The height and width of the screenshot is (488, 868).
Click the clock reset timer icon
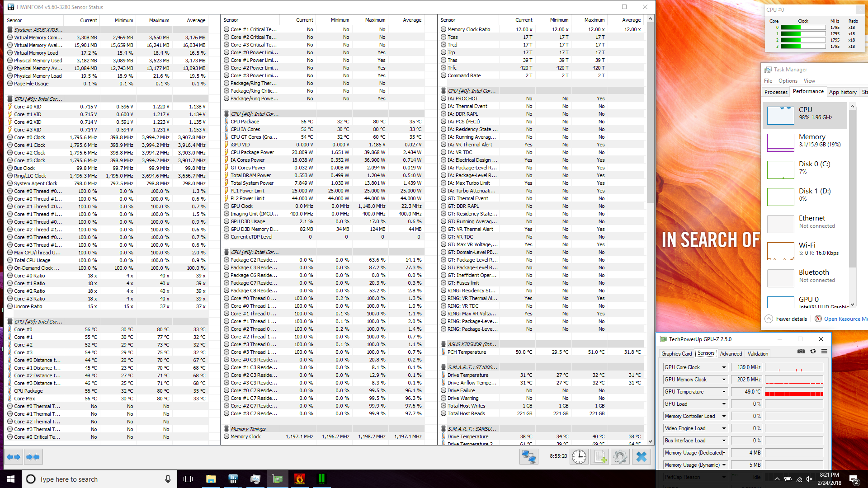(579, 457)
